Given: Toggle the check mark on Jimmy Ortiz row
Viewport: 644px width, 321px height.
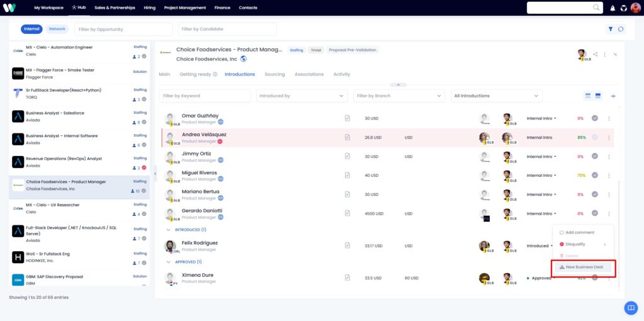Looking at the screenshot, I should (595, 156).
